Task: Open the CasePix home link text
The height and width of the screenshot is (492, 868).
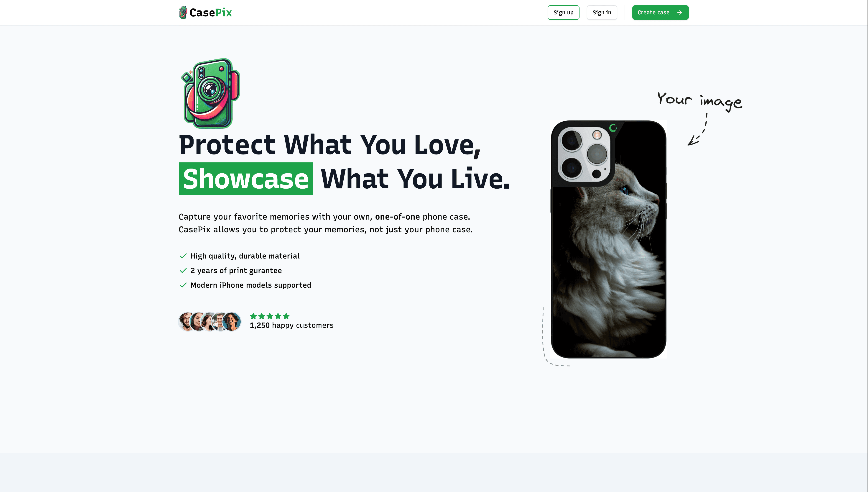Action: pyautogui.click(x=211, y=13)
